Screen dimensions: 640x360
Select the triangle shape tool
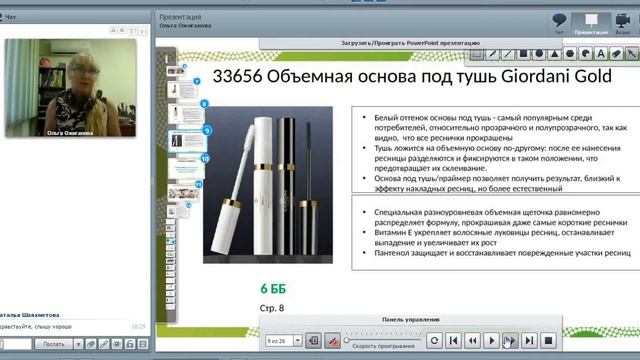(554, 53)
